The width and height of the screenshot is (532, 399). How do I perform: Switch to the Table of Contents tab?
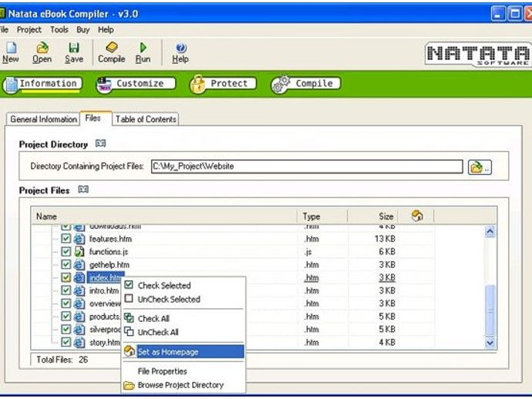tap(146, 119)
